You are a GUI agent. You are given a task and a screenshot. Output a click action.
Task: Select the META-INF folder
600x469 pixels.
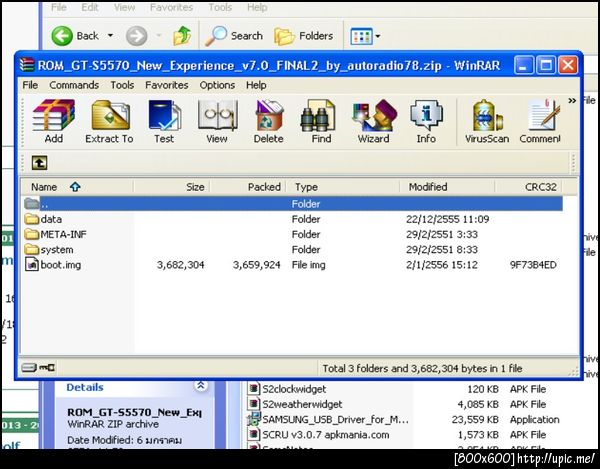[55, 234]
